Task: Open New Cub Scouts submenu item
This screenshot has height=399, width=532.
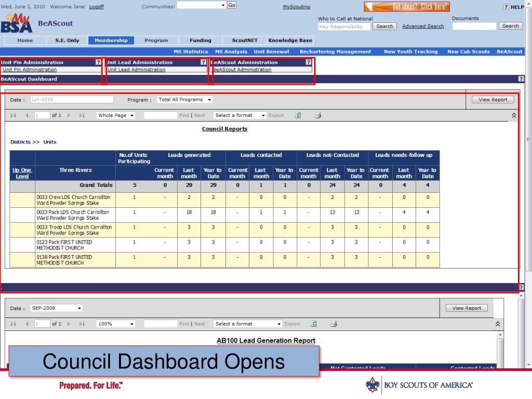Action: tap(468, 51)
